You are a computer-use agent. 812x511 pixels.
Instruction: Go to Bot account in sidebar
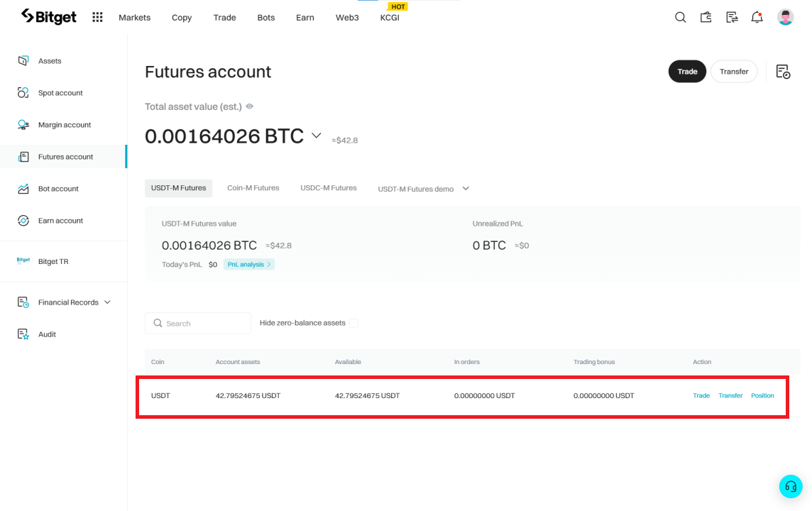58,189
